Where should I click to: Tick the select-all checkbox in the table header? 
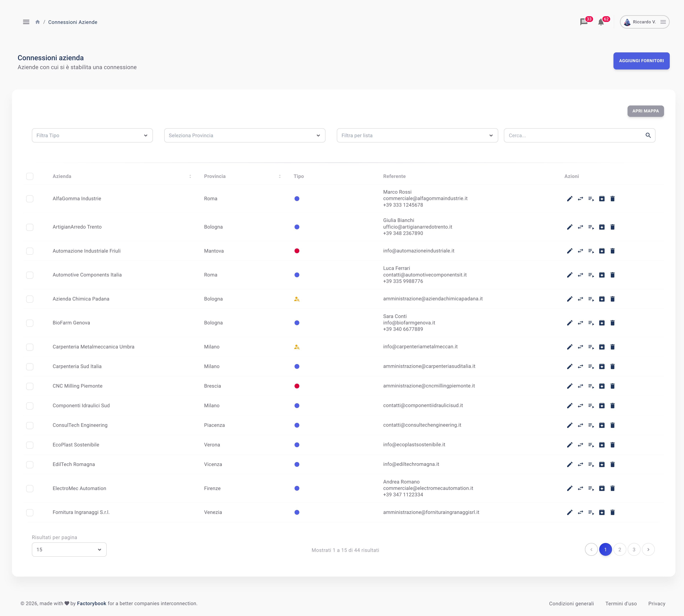pyautogui.click(x=30, y=176)
